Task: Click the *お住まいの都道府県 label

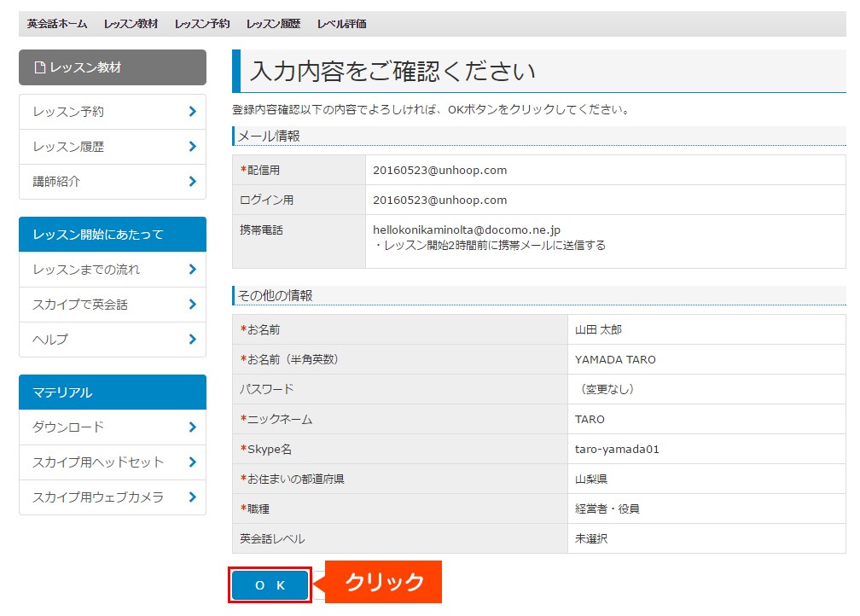Action: tap(293, 479)
